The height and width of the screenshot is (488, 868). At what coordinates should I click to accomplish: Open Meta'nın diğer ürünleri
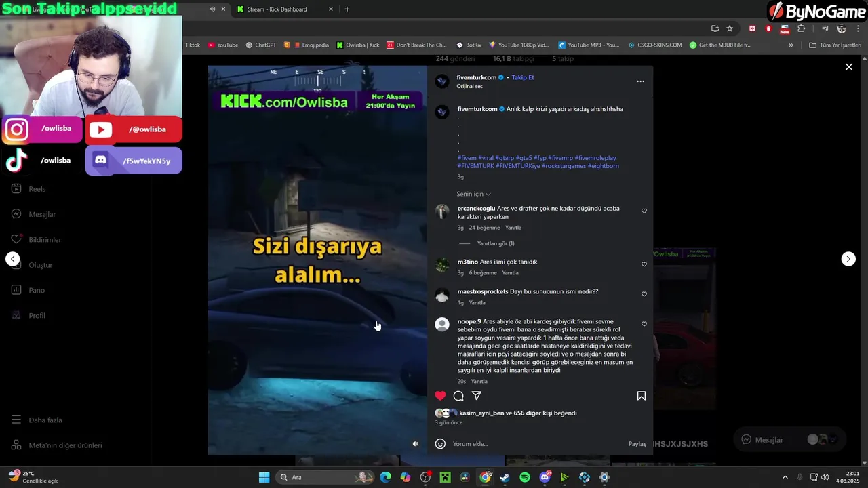pos(56,445)
